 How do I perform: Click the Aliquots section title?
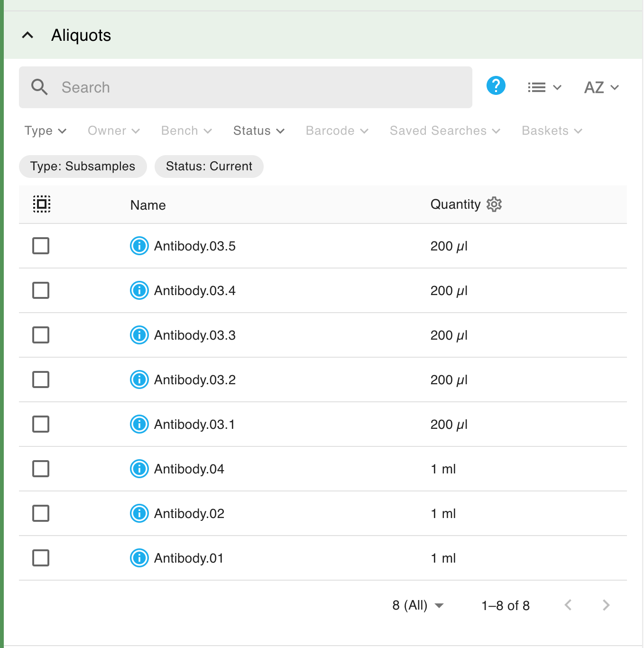[81, 35]
